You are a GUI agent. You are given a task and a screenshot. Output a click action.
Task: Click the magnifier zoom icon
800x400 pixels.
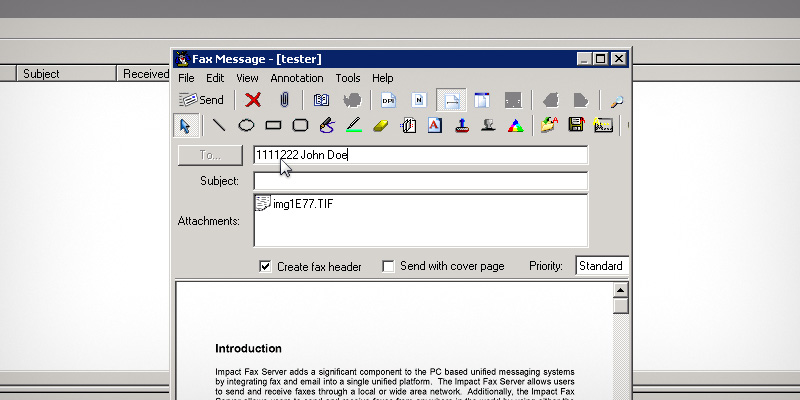[617, 100]
